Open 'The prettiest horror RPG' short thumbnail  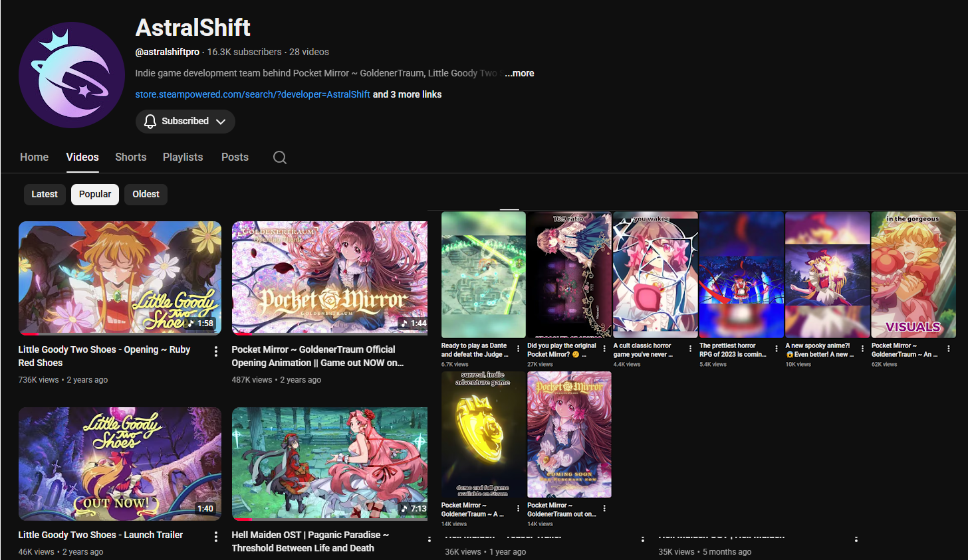point(741,275)
